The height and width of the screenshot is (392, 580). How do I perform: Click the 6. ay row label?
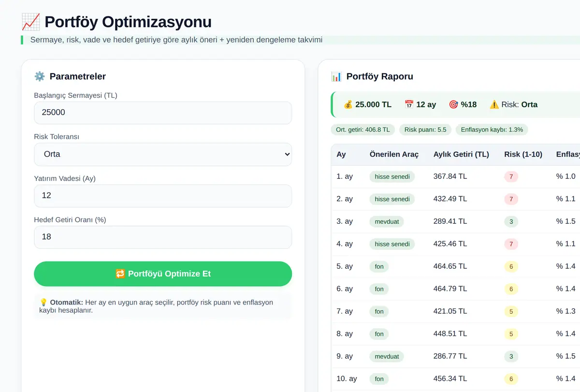tap(345, 289)
